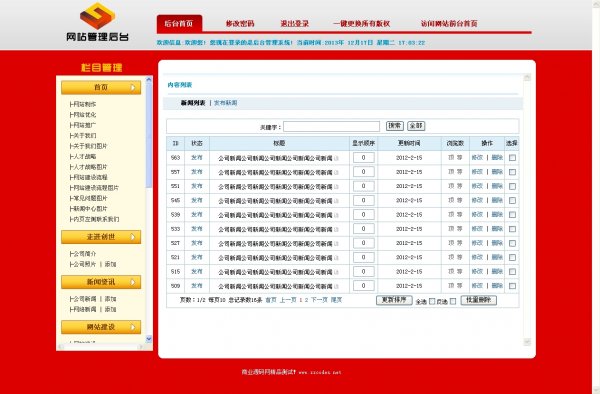This screenshot has height=394, width=600.
Task: Open 公司简介 in sidebar tree
Action: (x=85, y=254)
